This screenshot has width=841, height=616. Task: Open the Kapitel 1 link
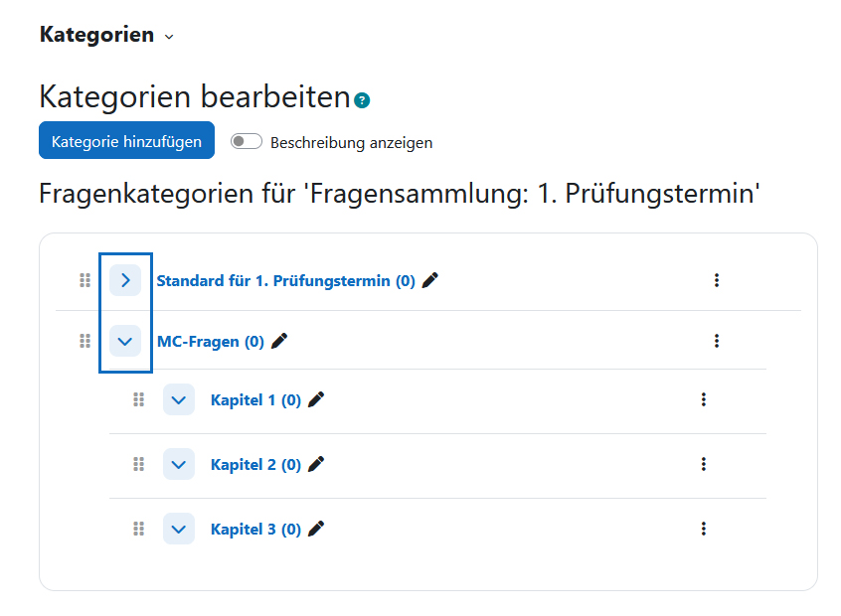point(255,400)
